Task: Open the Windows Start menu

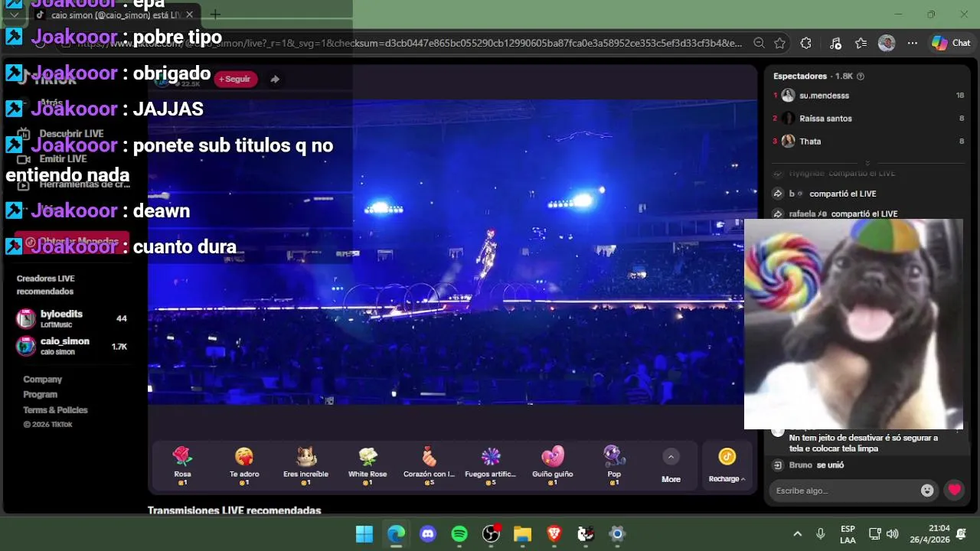Action: click(x=364, y=534)
